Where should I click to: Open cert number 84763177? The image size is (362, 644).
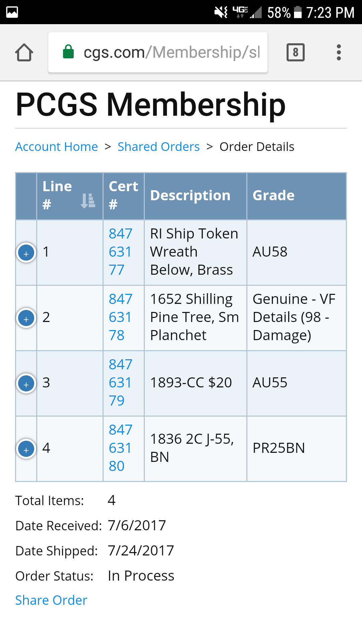tap(121, 252)
